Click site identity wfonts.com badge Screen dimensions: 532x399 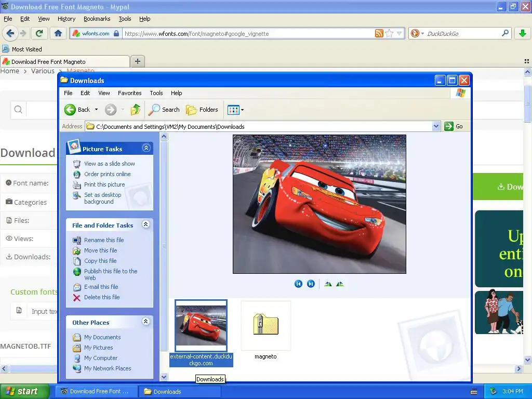point(96,34)
